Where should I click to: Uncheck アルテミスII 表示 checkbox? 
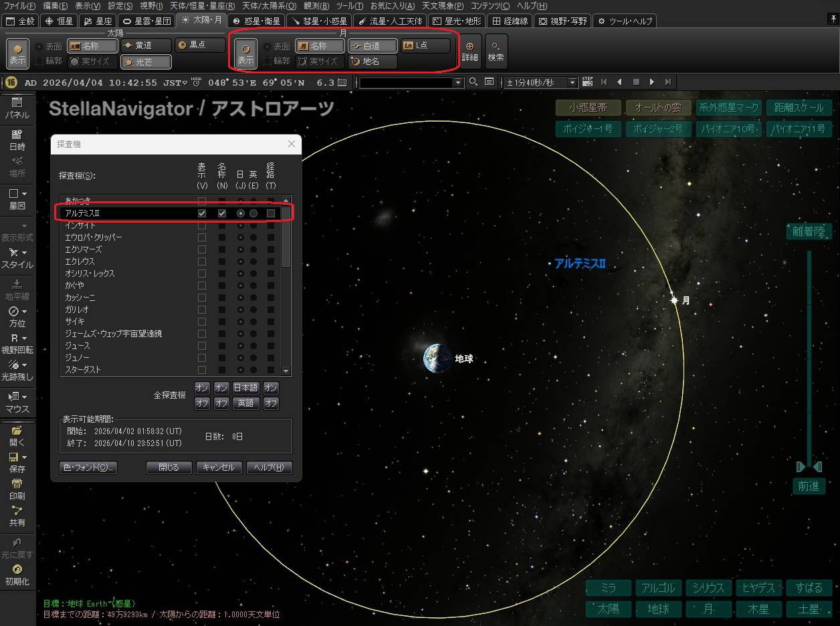(x=202, y=213)
